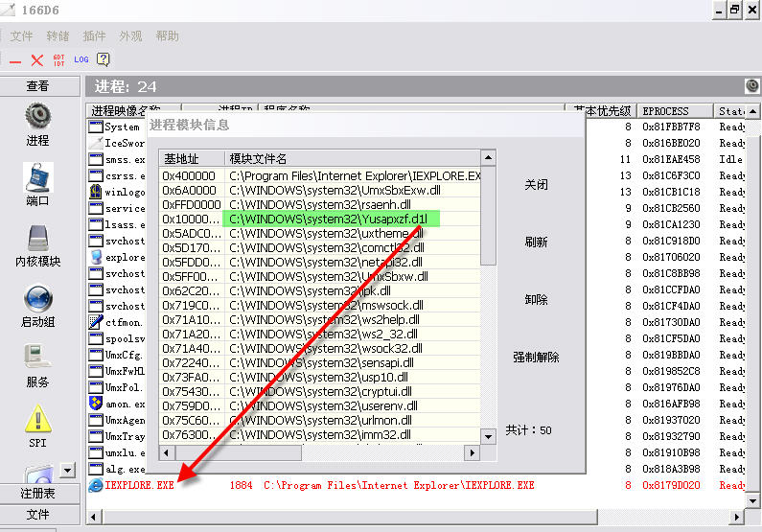The width and height of the screenshot is (762, 532).
Task: Select the spoolsv process row
Action: click(117, 338)
